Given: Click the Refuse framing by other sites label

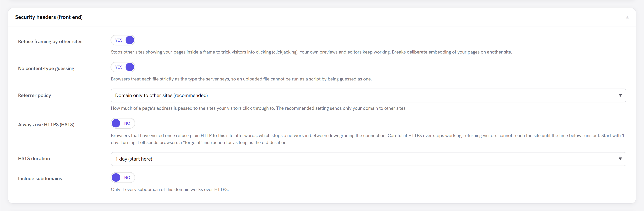Looking at the screenshot, I should pos(50,42).
